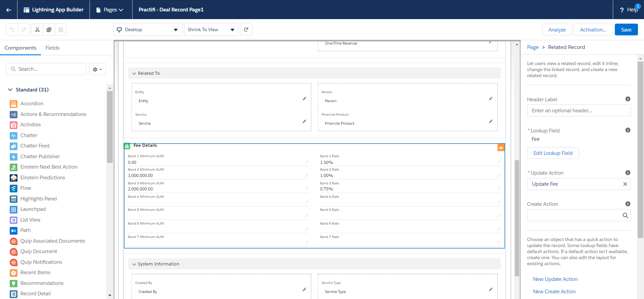Collapse the System Information section
This screenshot has height=299, width=644.
(134, 264)
